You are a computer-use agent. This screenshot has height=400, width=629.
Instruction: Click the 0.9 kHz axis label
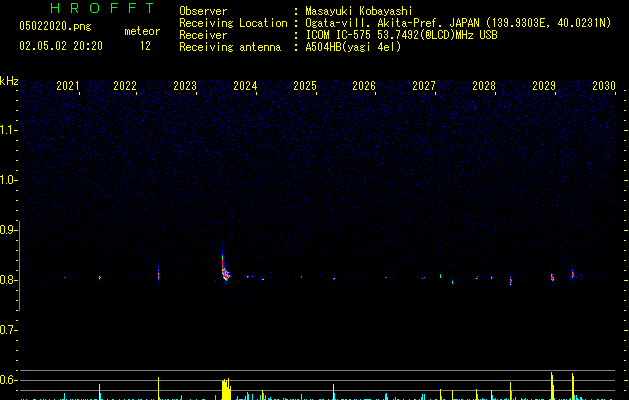click(8, 230)
